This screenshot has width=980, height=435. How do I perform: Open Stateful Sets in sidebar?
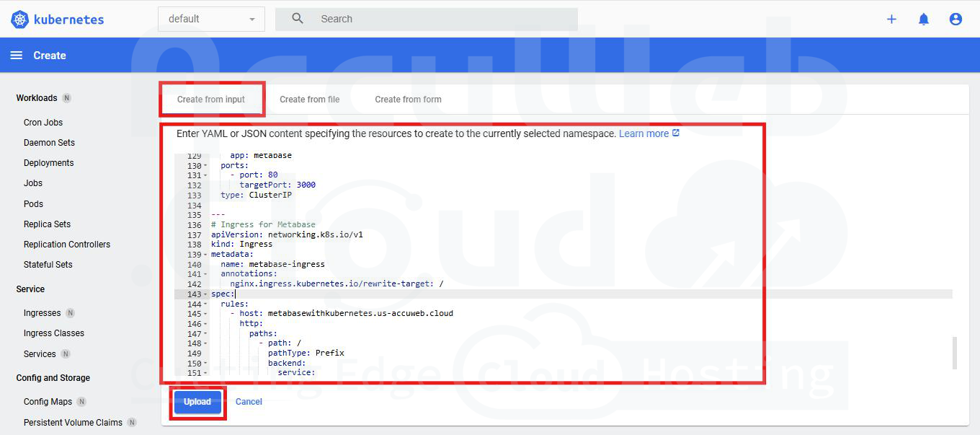(x=48, y=265)
